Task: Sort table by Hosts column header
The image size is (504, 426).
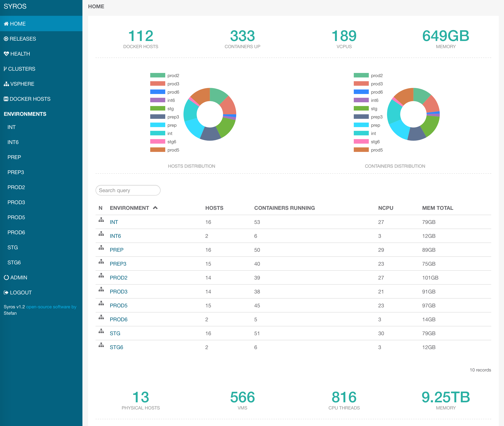Action: [x=214, y=208]
